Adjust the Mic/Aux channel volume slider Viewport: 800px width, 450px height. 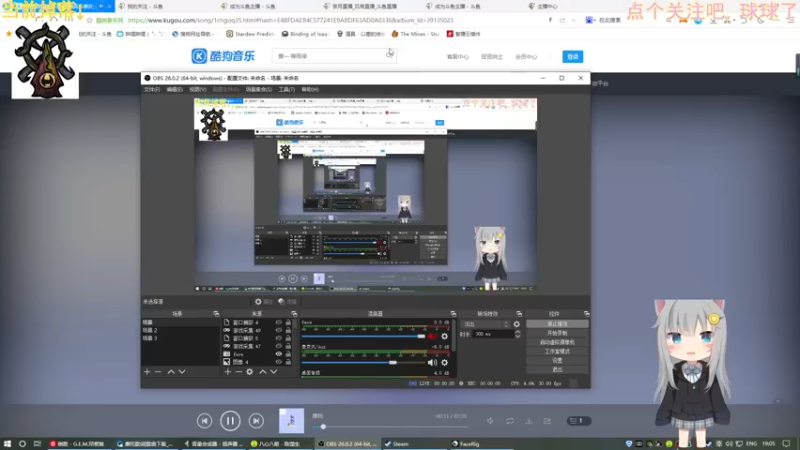point(363,362)
